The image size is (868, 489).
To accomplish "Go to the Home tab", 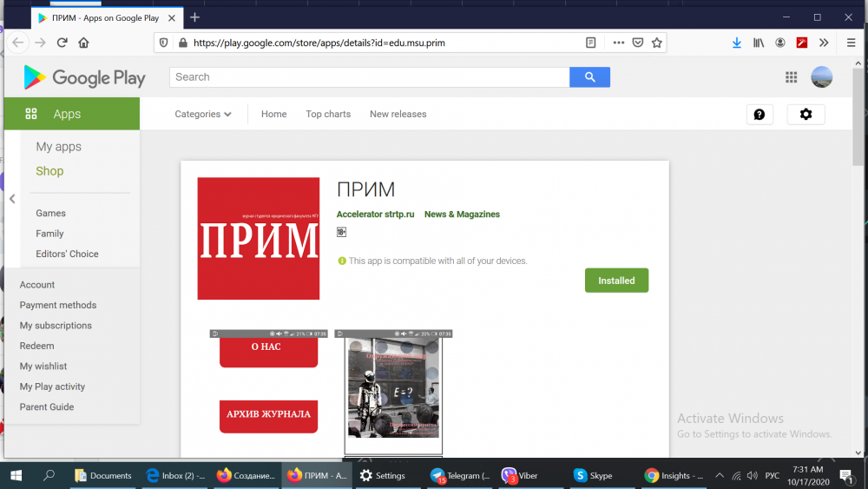I will pos(274,114).
